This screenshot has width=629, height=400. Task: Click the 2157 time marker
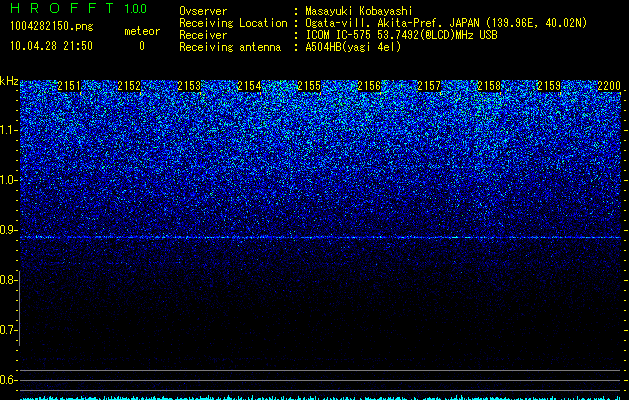point(429,86)
